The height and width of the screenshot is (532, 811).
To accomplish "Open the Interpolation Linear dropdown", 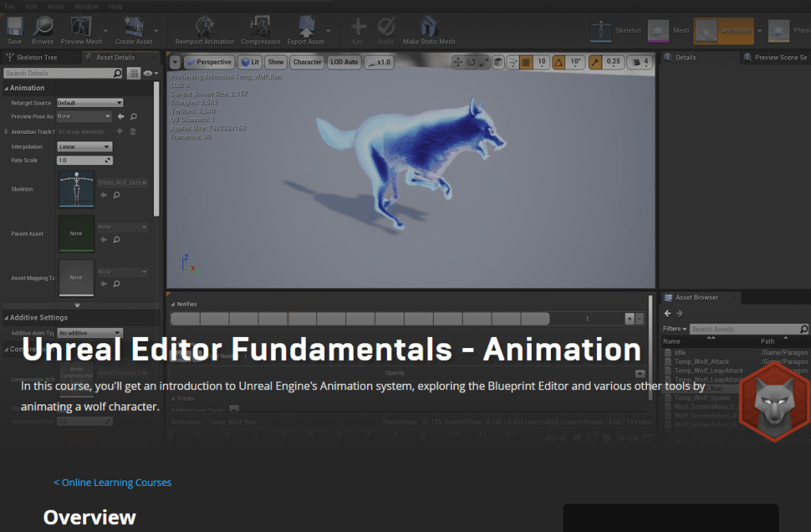I will tap(84, 147).
